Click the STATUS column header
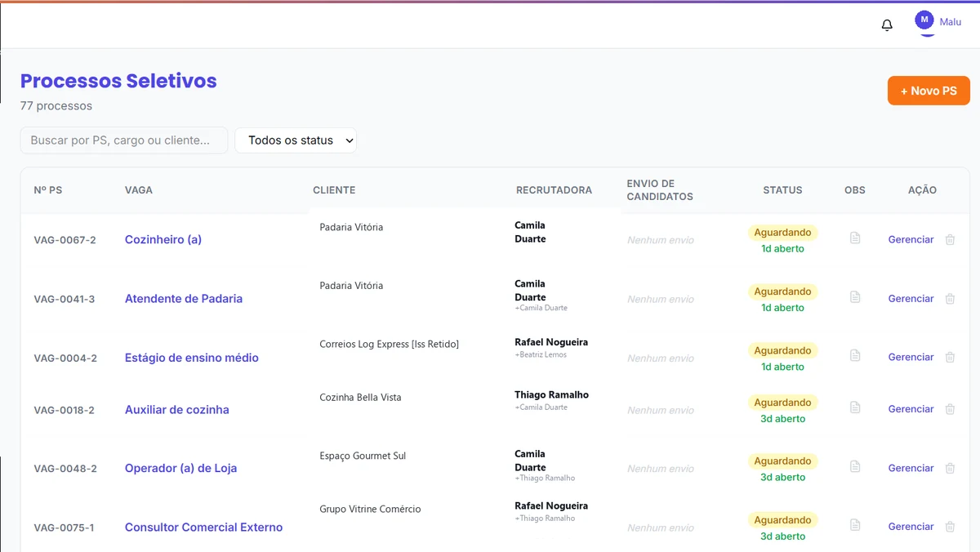 [782, 190]
